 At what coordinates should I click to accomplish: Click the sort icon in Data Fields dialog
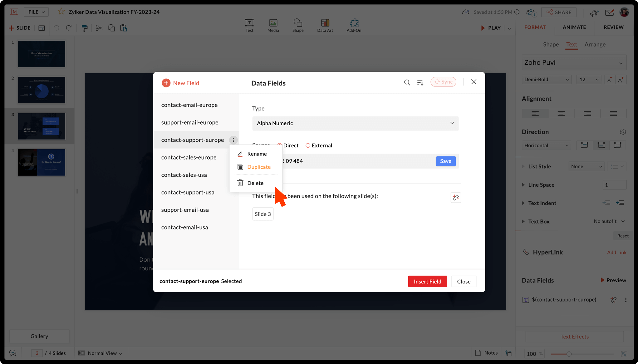420,82
